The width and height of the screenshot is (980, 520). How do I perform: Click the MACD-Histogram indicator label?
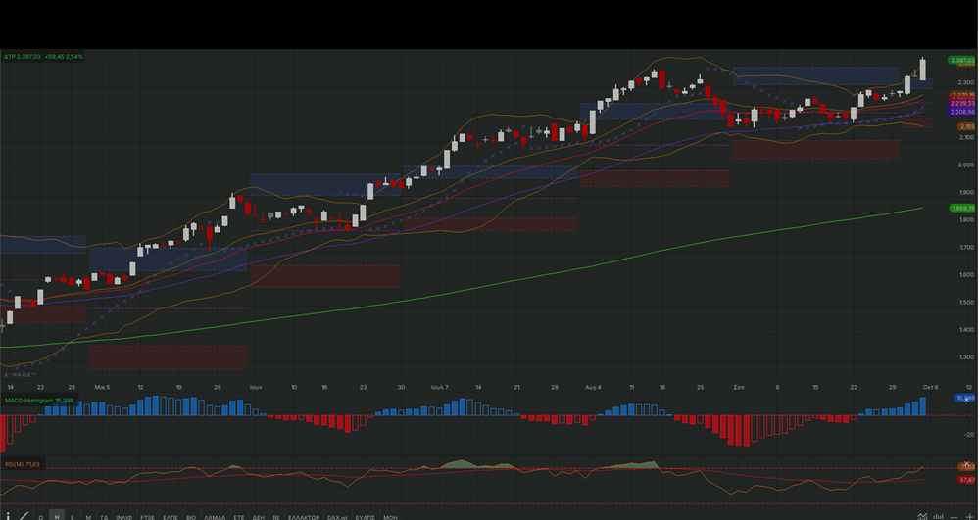(39, 401)
